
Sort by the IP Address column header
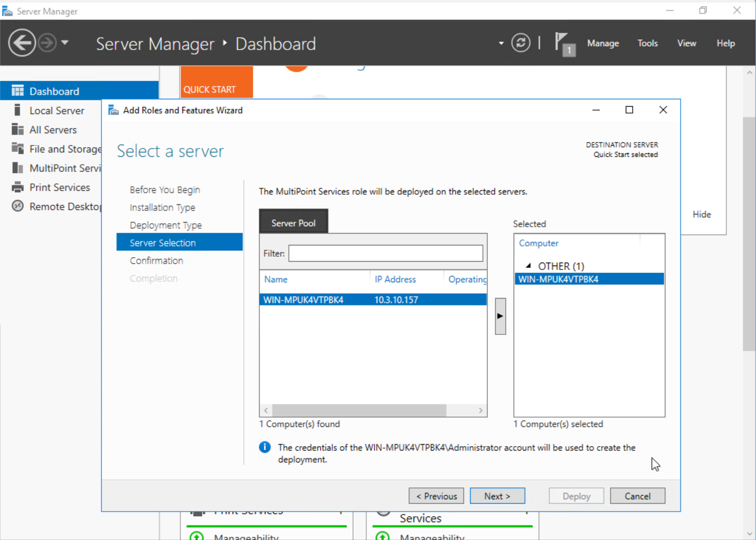[395, 279]
